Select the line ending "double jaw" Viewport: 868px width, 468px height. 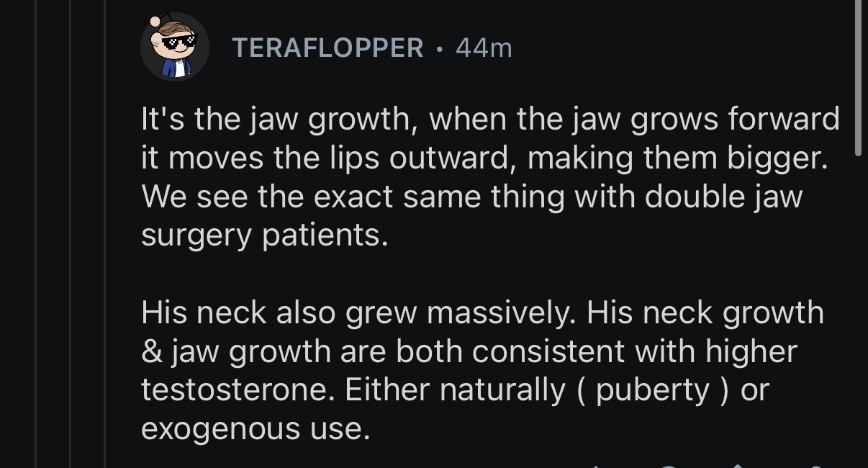coord(471,197)
